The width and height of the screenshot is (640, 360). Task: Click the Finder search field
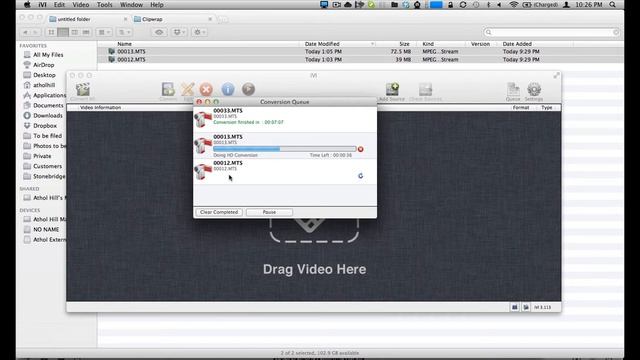point(551,32)
